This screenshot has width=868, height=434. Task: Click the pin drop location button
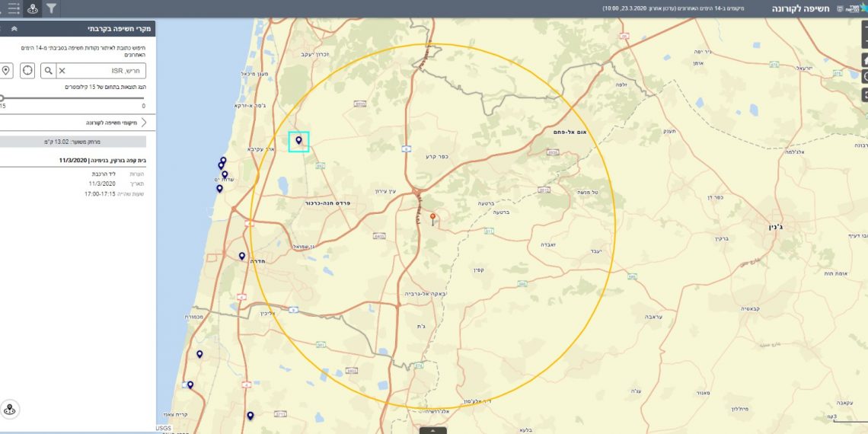tap(6, 71)
